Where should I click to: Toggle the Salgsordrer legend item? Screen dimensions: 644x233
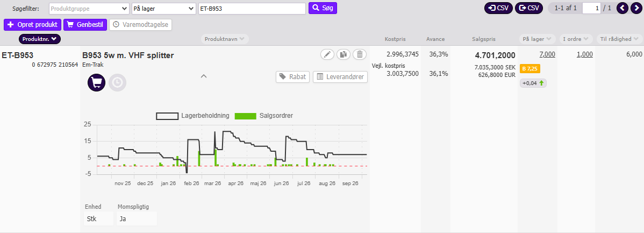[264, 116]
